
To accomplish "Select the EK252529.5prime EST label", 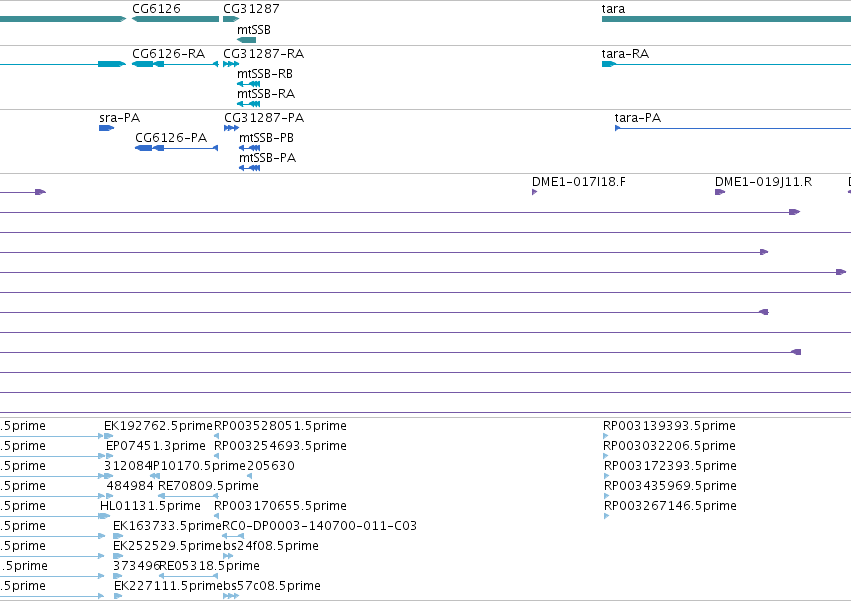I will [x=168, y=546].
